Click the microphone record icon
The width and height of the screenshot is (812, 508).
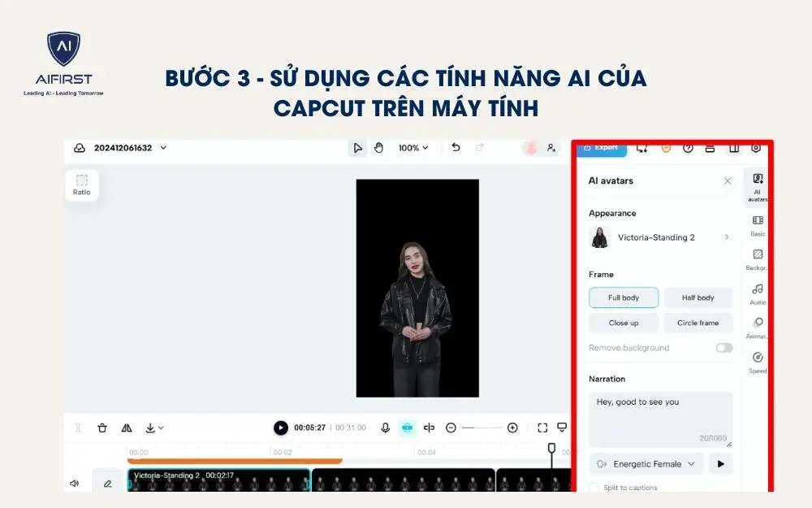pos(385,428)
